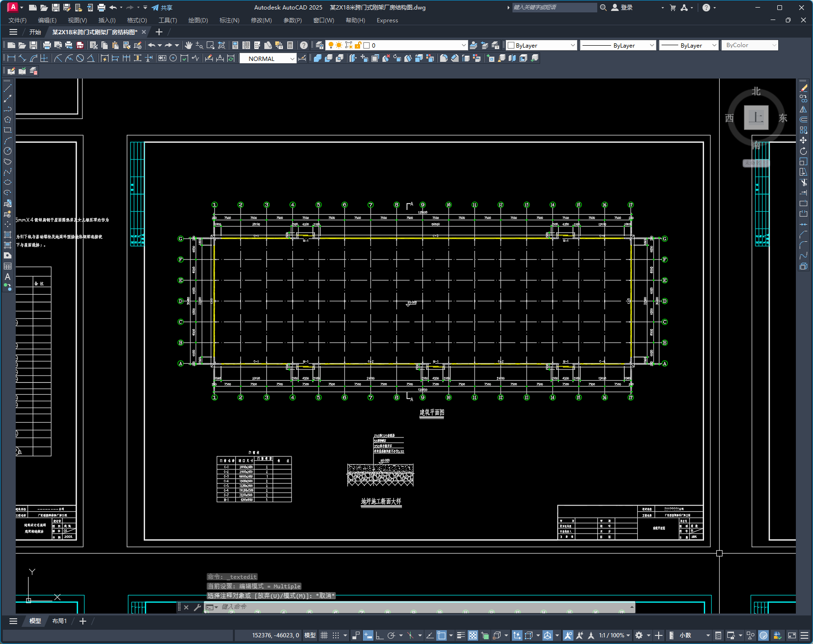This screenshot has height=644, width=813.
Task: Select the Move tool in modify toolbar
Action: click(x=803, y=140)
